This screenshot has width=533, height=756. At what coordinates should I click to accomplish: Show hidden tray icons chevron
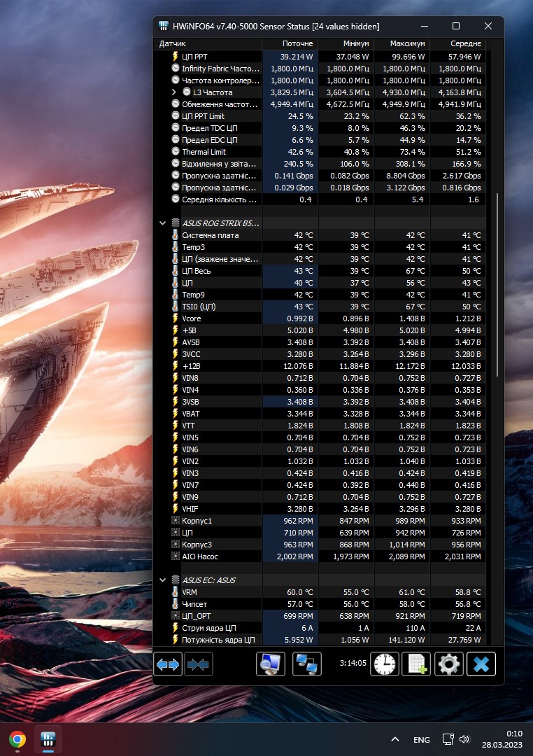click(x=395, y=739)
